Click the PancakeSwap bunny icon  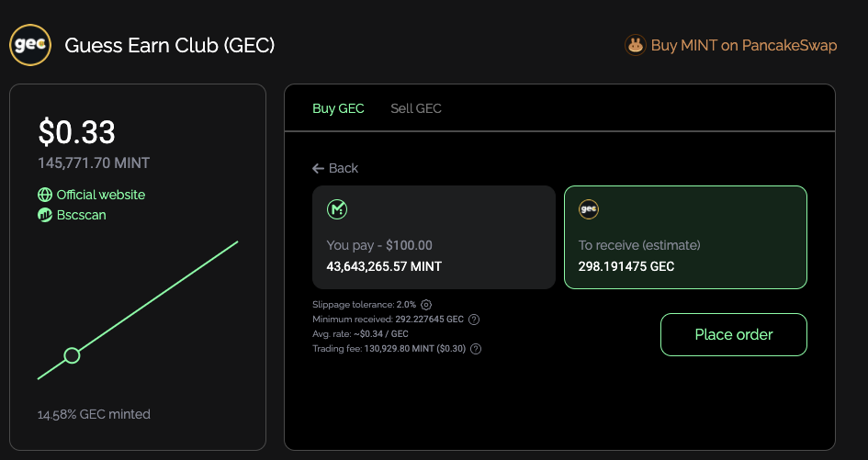tap(635, 45)
